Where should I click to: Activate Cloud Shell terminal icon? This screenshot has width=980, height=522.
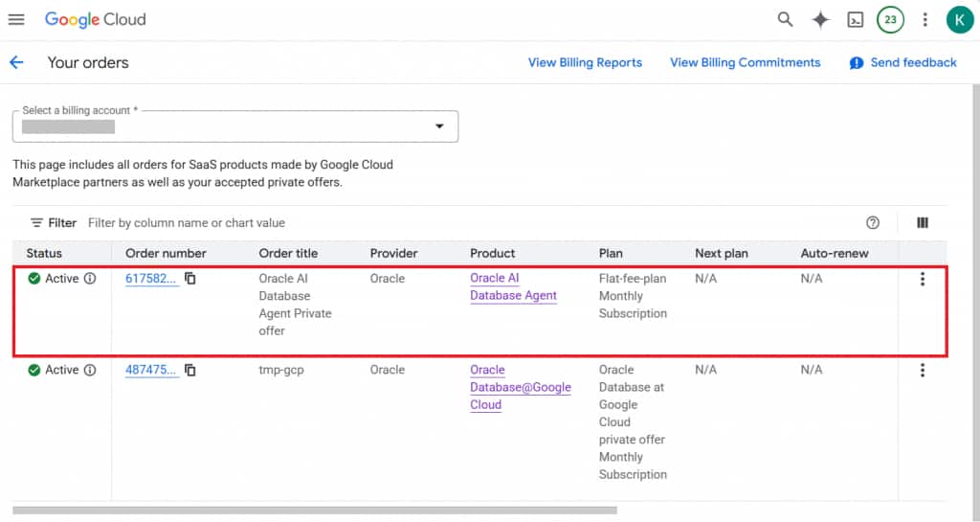pyautogui.click(x=855, y=19)
